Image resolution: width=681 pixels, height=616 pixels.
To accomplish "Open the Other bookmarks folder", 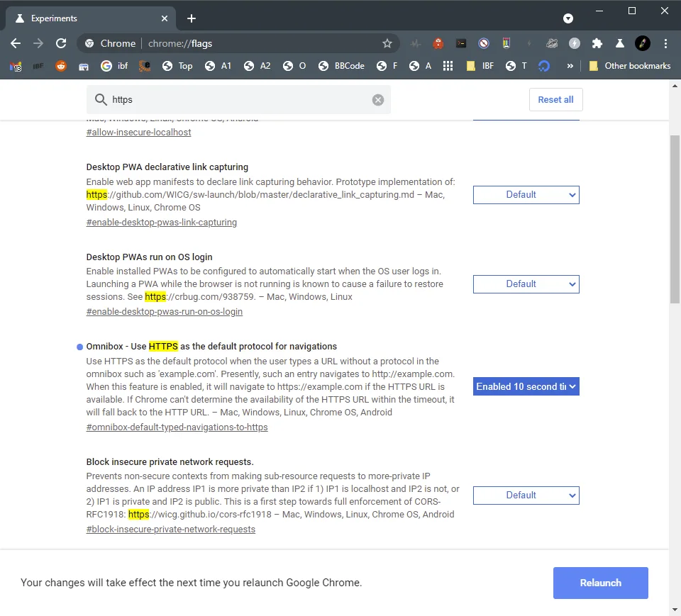I will (630, 66).
